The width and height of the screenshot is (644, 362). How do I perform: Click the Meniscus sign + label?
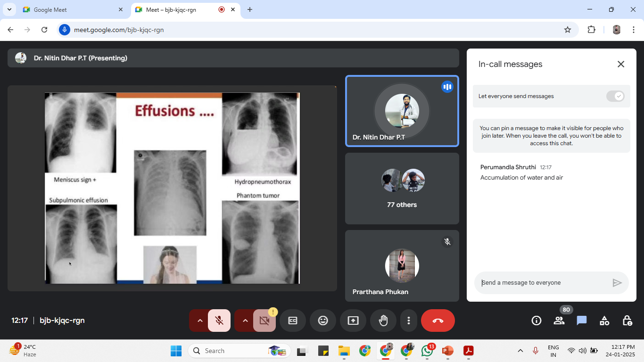(75, 180)
